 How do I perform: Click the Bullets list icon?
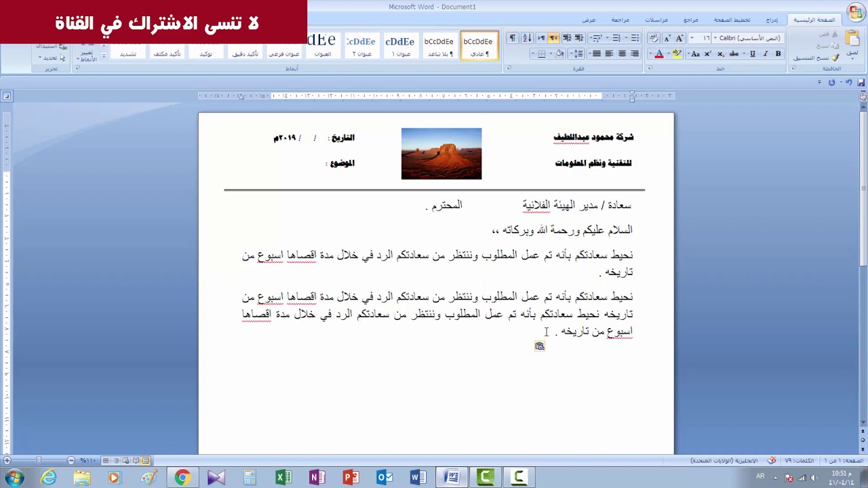pos(635,38)
